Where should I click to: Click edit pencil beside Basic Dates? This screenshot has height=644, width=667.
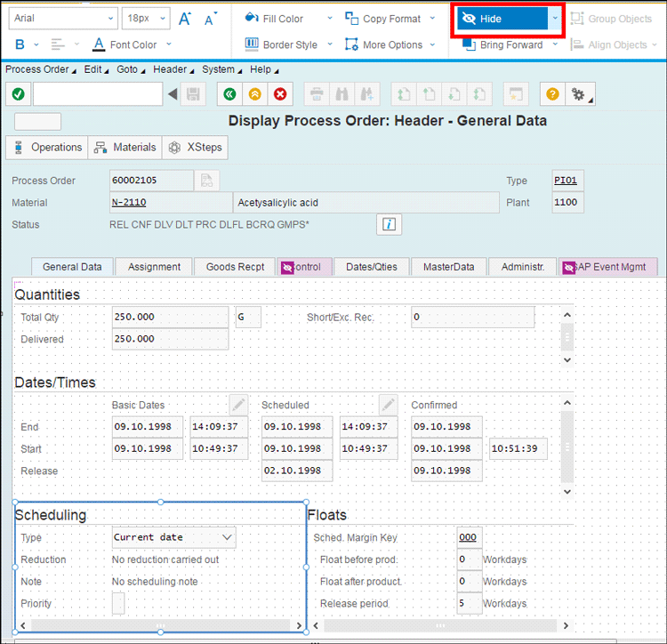[237, 405]
